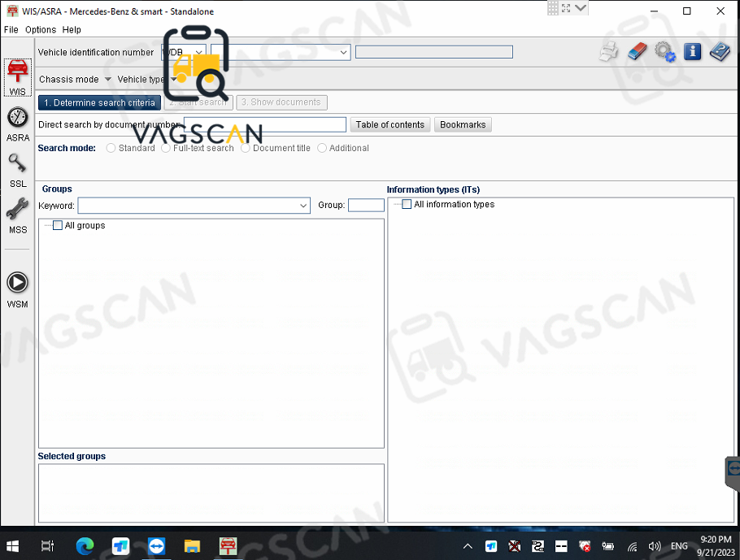Open the WIS module in sidebar
740x560 pixels.
pos(17,78)
